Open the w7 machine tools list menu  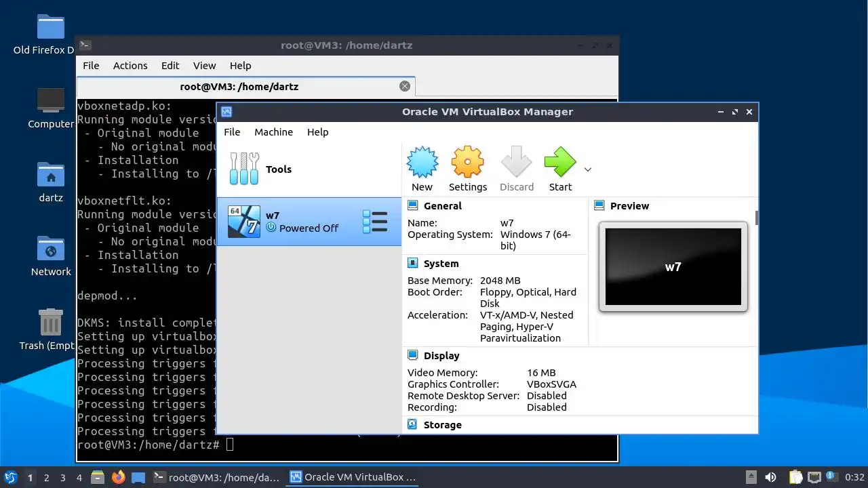pos(375,222)
